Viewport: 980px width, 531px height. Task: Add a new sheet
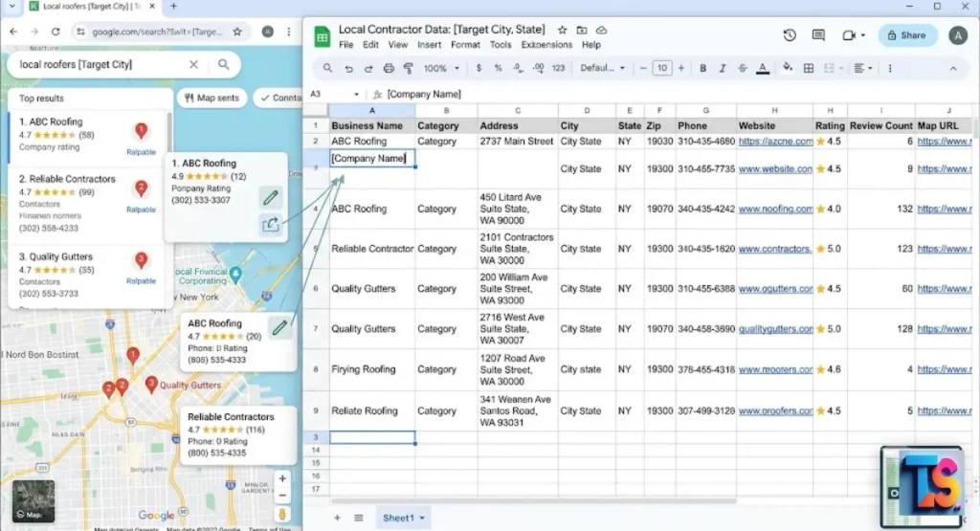(337, 518)
